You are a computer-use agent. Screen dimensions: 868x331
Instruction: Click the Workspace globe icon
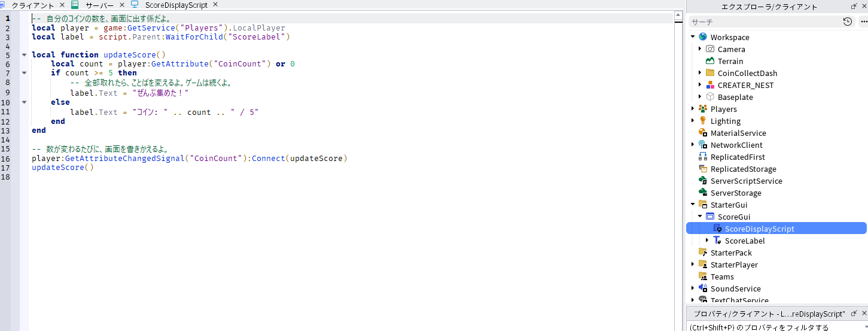pos(702,37)
